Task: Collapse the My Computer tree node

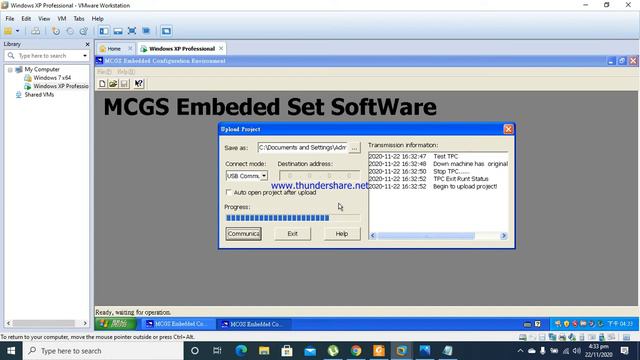Action: (10, 70)
